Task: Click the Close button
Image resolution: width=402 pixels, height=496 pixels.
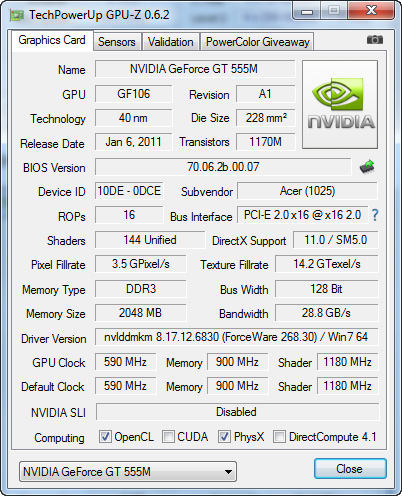Action: point(350,469)
